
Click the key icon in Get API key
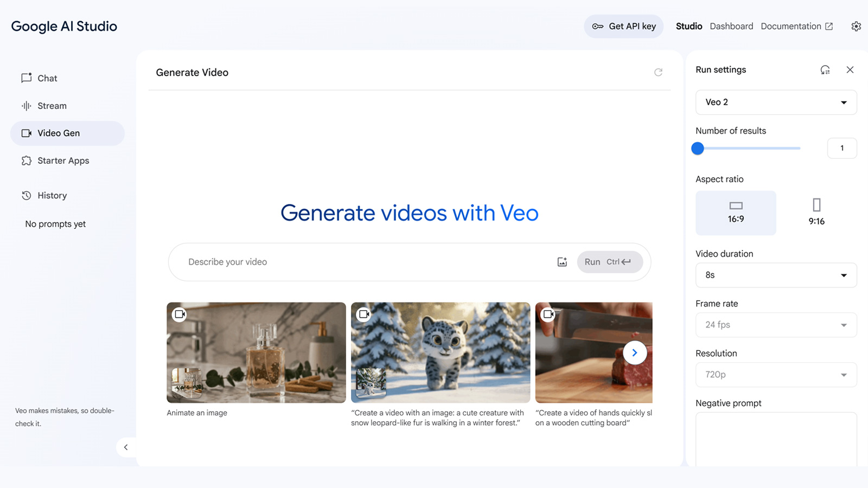click(598, 26)
